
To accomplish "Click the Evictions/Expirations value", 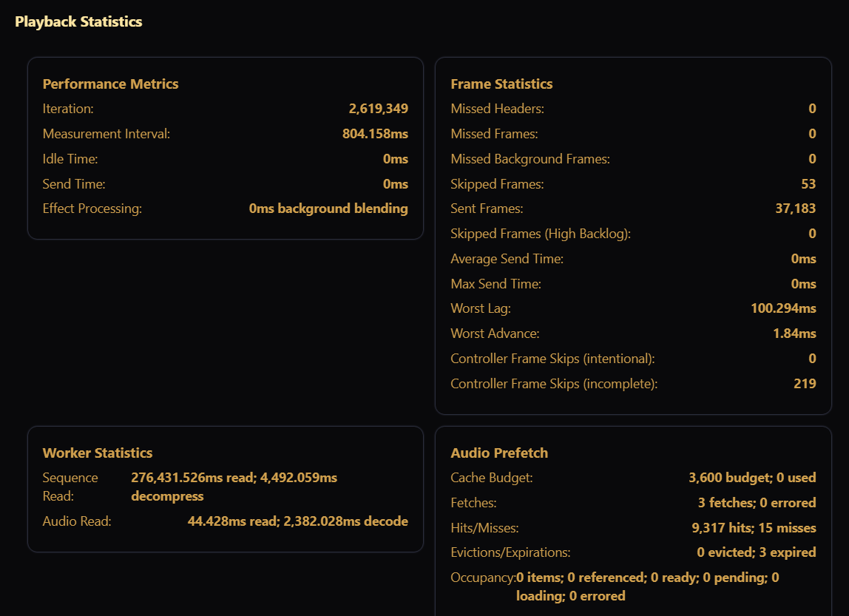I will point(757,552).
